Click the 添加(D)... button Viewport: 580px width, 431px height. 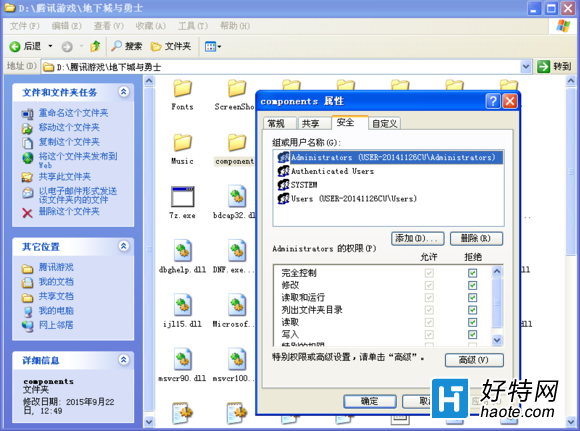(x=417, y=238)
